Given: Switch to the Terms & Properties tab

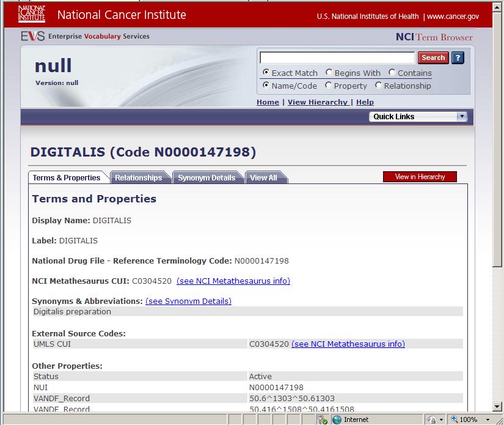Looking at the screenshot, I should 67,177.
